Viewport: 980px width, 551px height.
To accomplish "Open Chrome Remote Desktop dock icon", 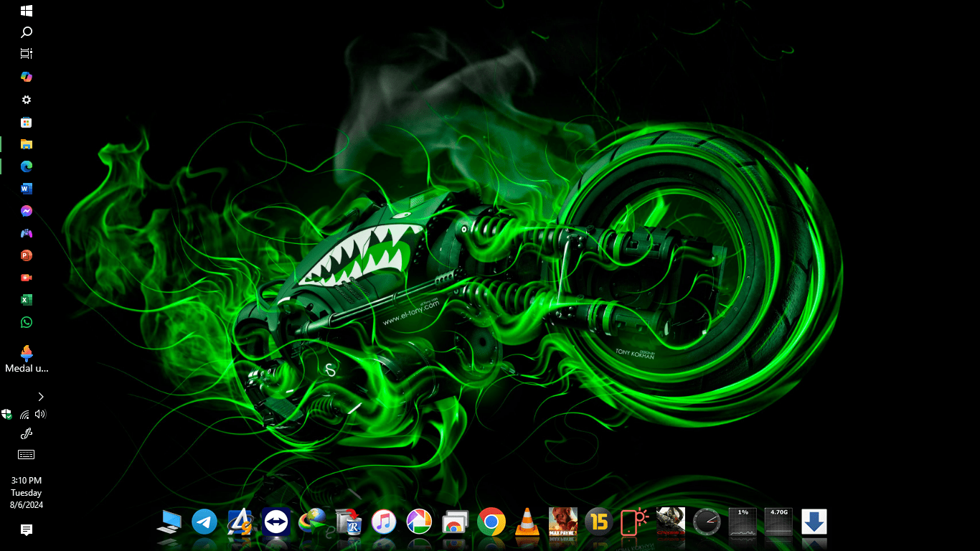I will (456, 522).
